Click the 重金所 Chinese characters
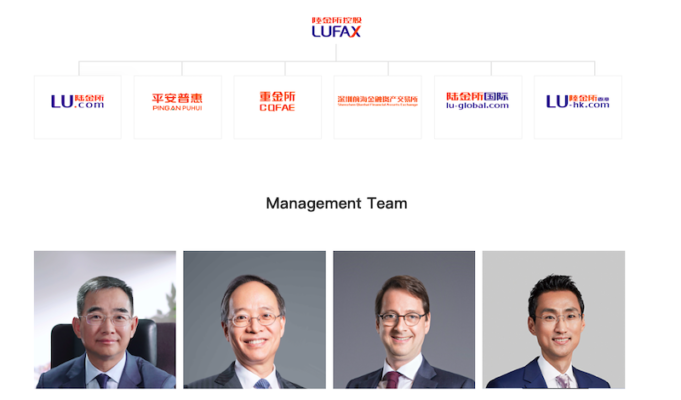Image resolution: width=681 pixels, height=400 pixels. coord(277,97)
